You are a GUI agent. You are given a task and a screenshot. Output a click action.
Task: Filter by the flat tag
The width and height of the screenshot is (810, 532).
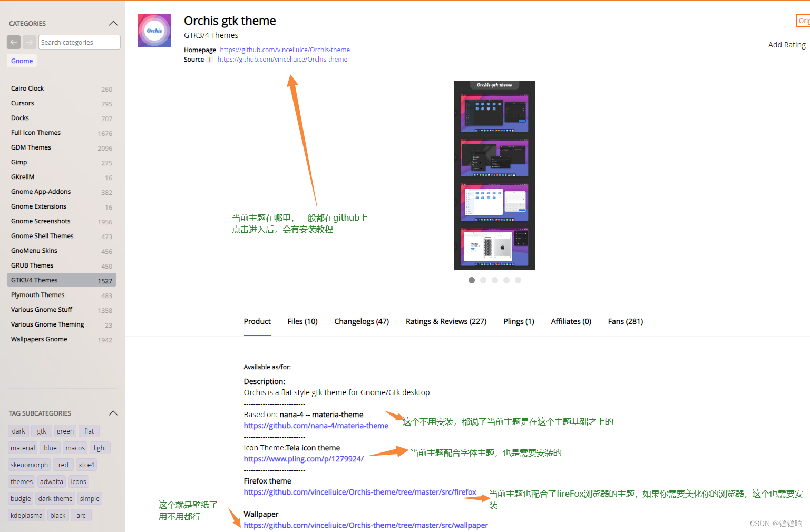coord(89,431)
